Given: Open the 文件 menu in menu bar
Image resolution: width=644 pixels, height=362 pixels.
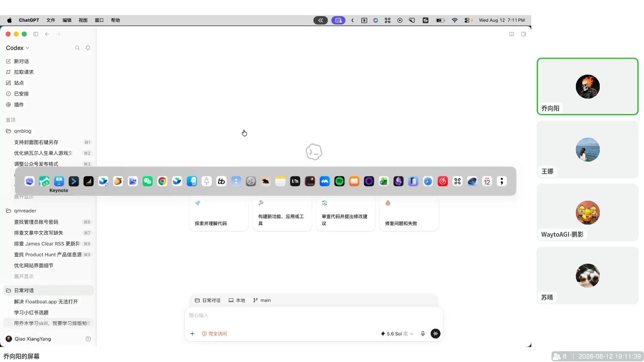Looking at the screenshot, I should click(51, 20).
